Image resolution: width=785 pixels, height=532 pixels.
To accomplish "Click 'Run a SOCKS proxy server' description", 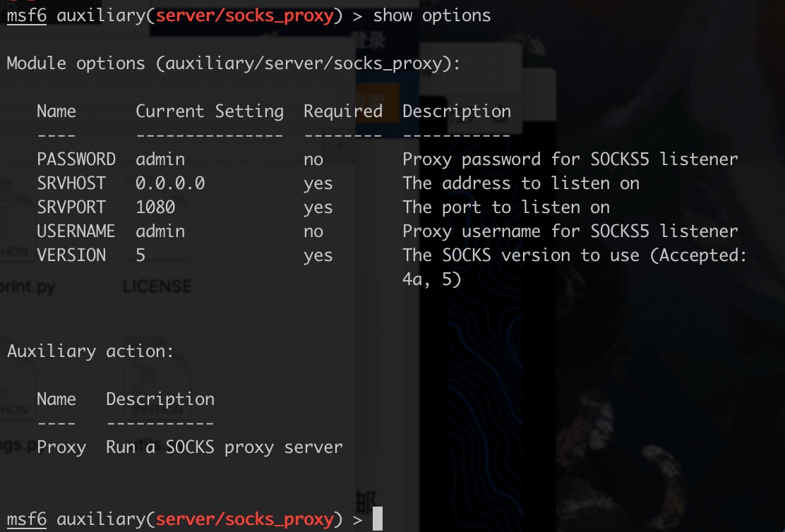I will pos(224,447).
